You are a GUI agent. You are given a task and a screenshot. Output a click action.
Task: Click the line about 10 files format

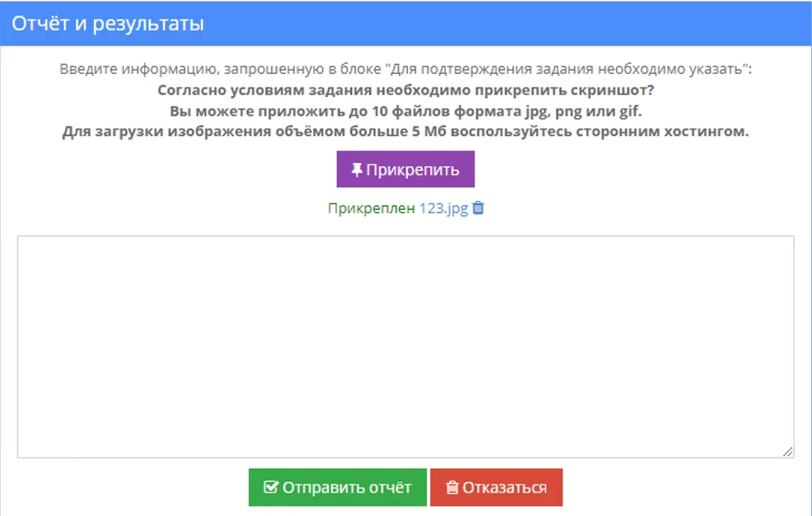tap(406, 112)
